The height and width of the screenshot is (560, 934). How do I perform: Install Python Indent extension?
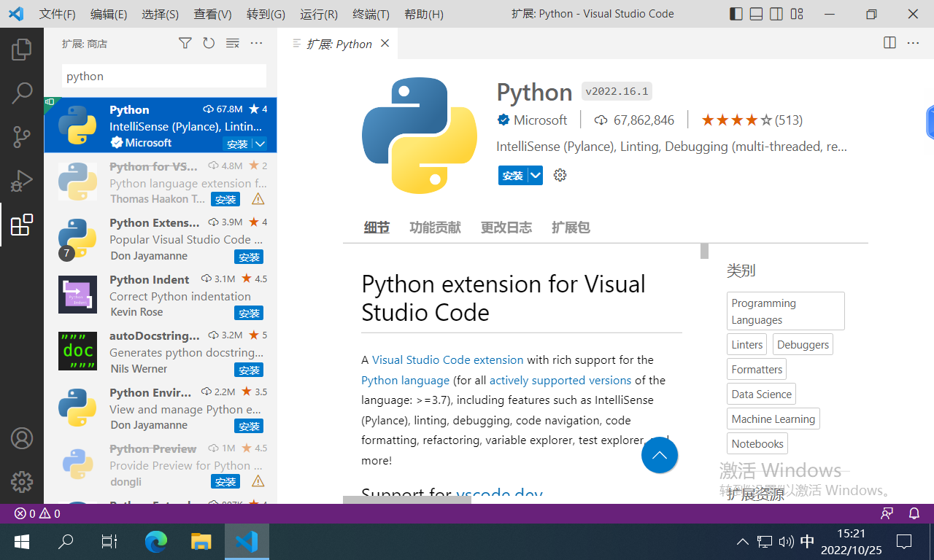click(x=249, y=314)
